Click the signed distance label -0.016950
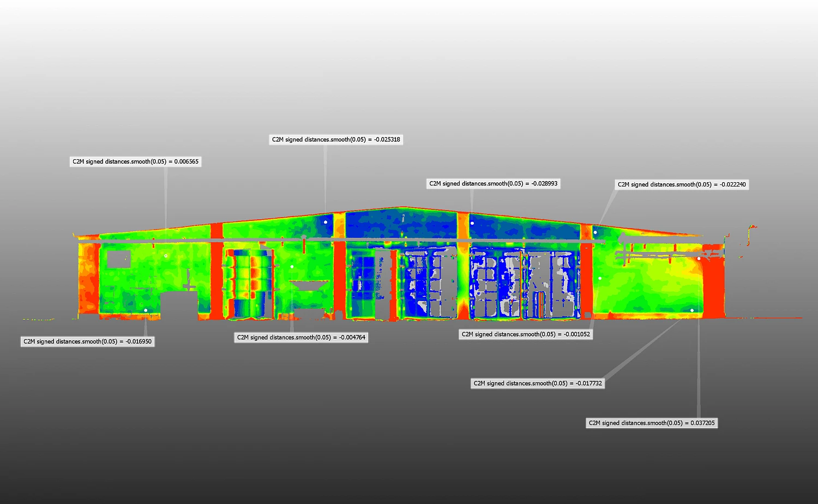This screenshot has width=818, height=504. [x=87, y=341]
